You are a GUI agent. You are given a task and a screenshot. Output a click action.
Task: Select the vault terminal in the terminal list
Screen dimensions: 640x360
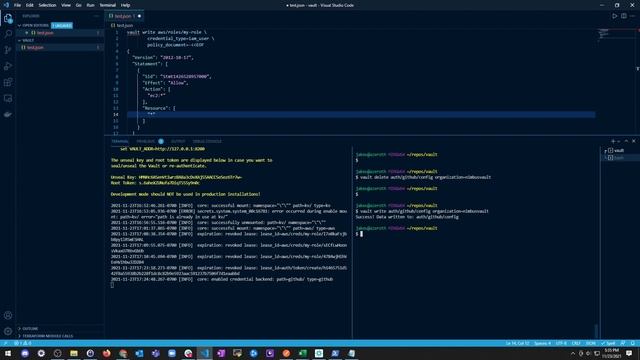tap(620, 151)
